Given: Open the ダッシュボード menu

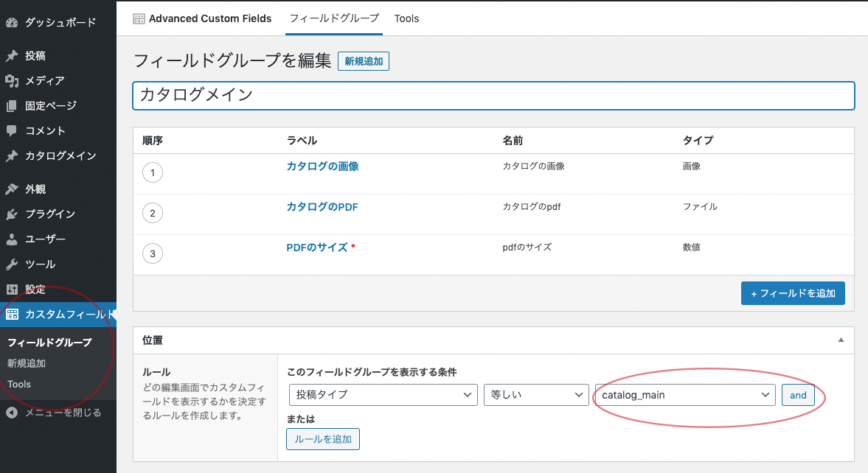Looking at the screenshot, I should coord(60,23).
